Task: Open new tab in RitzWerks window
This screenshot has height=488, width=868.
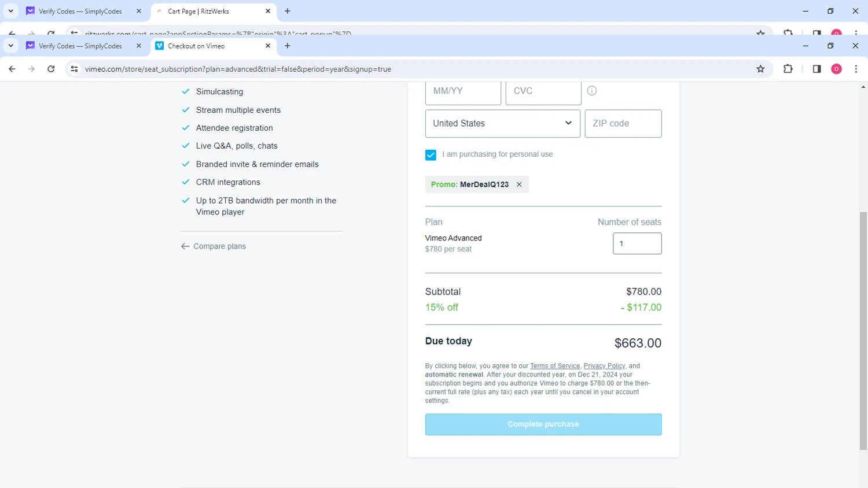Action: tap(288, 11)
